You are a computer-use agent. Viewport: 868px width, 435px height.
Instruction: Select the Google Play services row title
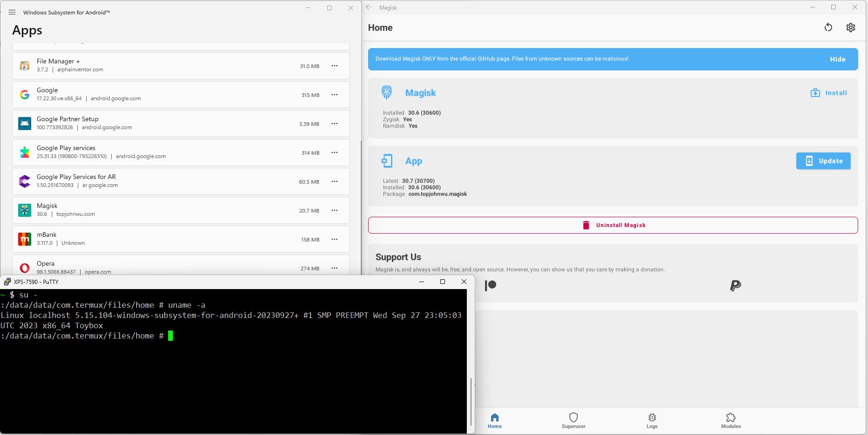pos(66,148)
